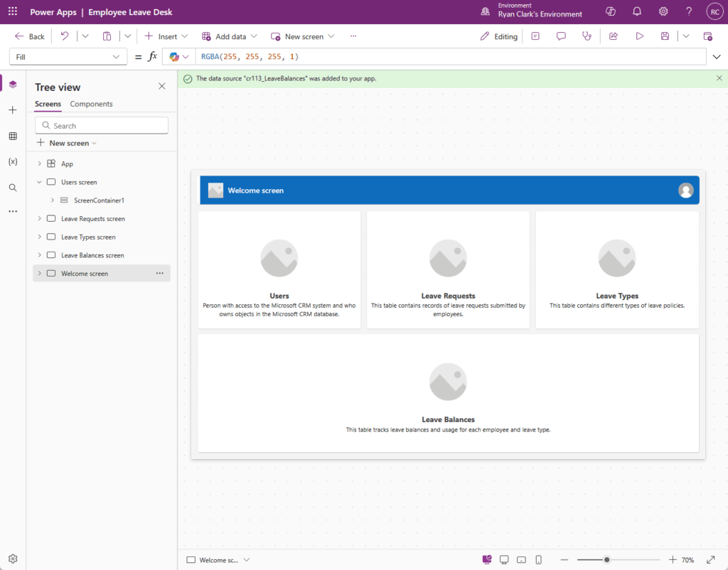Preview the app with the Play icon
Viewport: 728px width, 570px height.
coord(639,36)
